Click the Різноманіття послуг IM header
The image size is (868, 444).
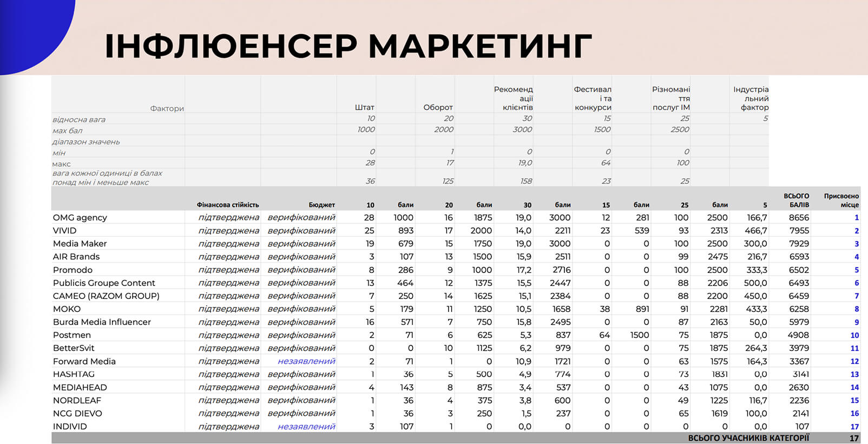tap(671, 99)
